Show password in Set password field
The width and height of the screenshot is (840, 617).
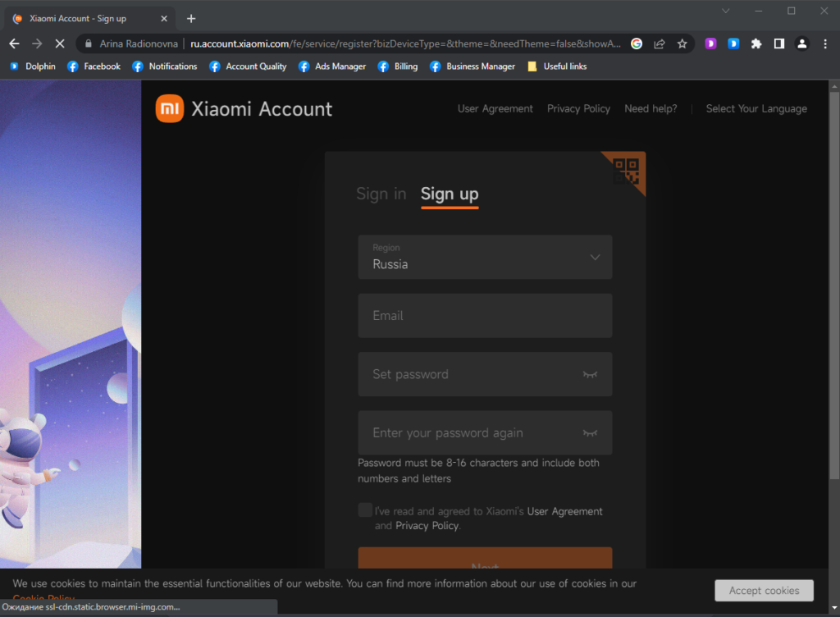pos(590,374)
